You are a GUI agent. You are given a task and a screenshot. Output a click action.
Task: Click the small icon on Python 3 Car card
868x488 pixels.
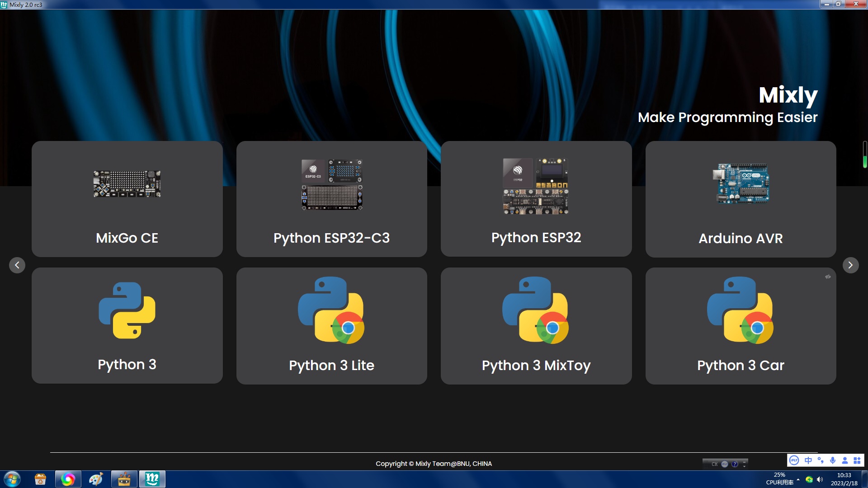click(828, 277)
